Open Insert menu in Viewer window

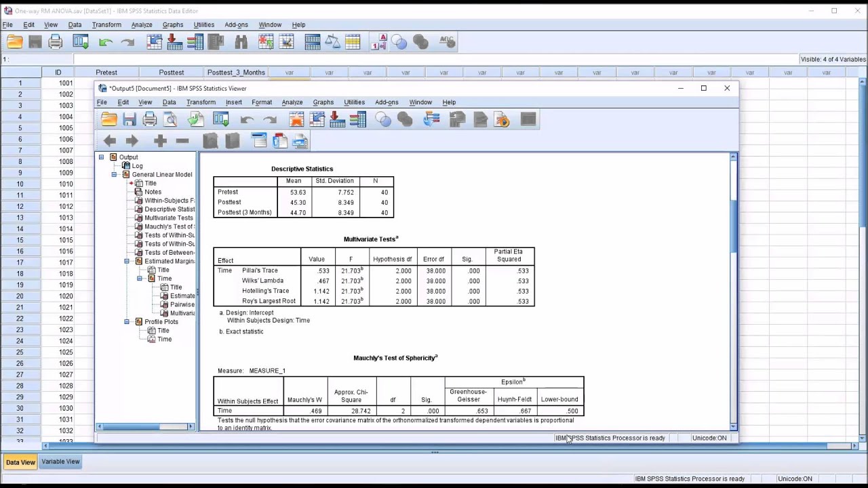point(234,102)
